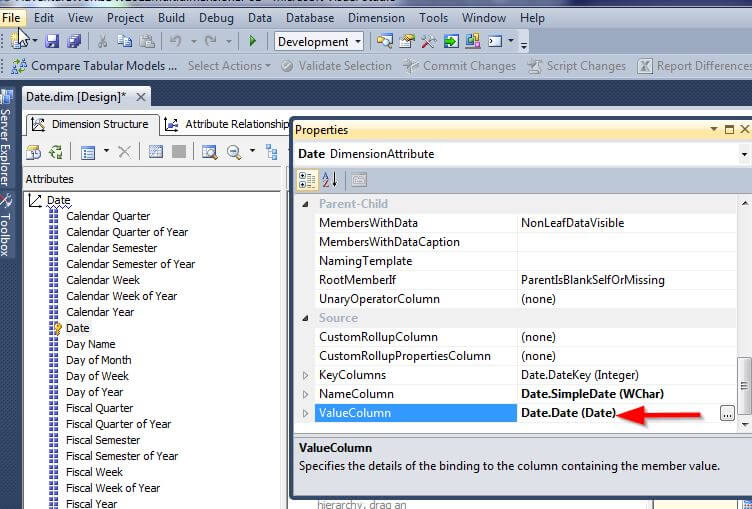Select the Fiscal Semester attribute
752x509 pixels.
[x=103, y=440]
